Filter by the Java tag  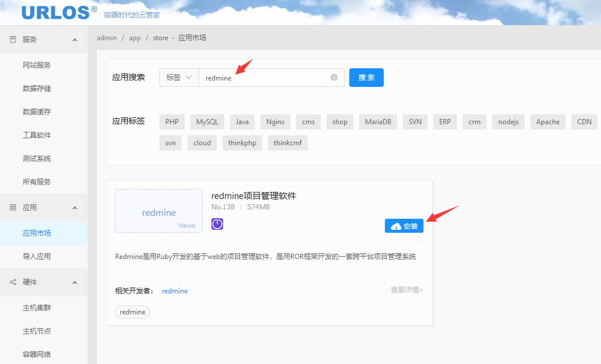(242, 122)
